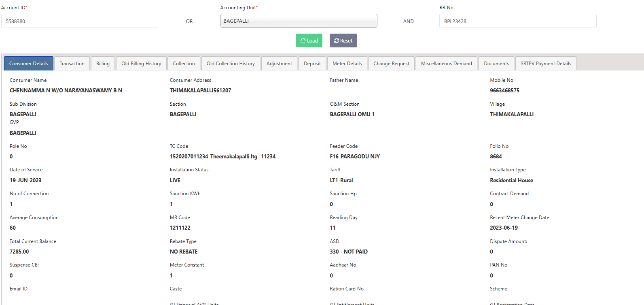This screenshot has height=305, width=644.
Task: Click the Reset button
Action: [x=343, y=41]
